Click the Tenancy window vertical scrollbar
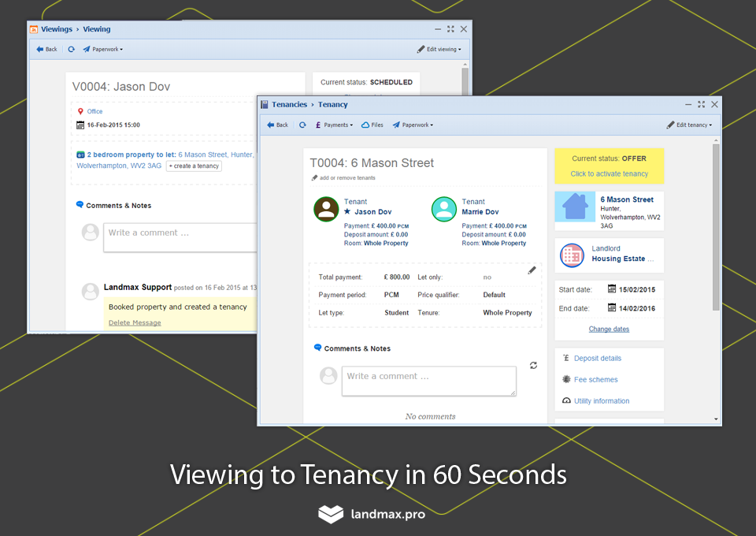This screenshot has width=756, height=536. 716,227
